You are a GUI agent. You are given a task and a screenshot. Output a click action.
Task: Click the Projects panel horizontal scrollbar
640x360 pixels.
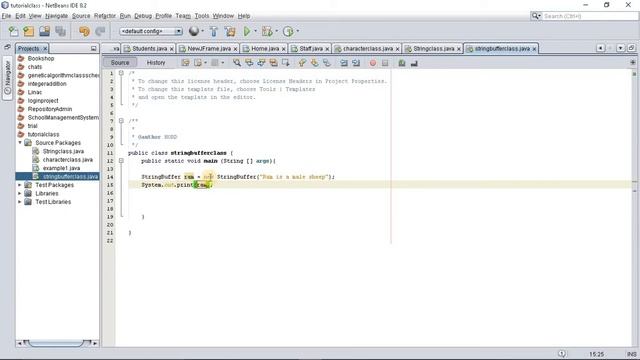coord(57,343)
